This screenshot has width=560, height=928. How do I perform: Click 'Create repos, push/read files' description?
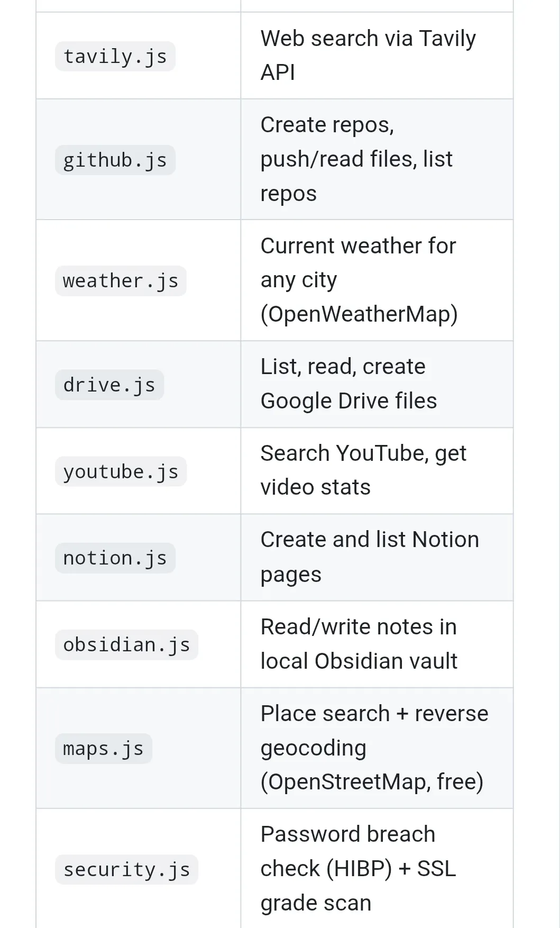click(x=356, y=159)
